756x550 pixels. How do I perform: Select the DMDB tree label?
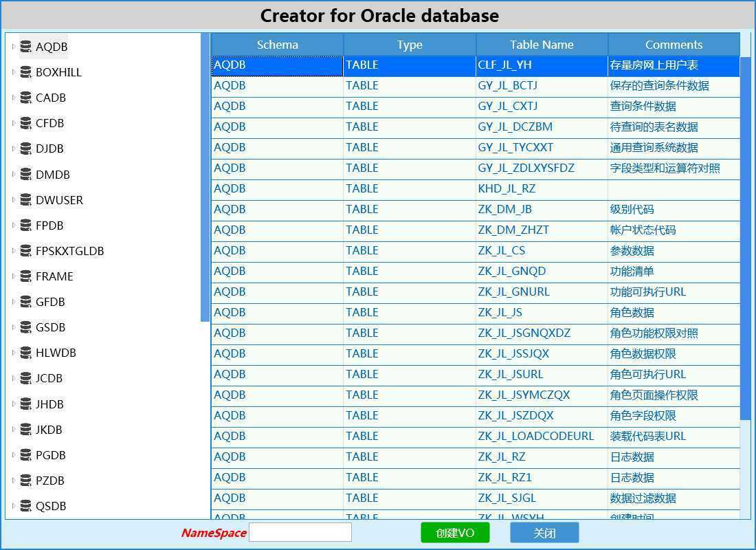click(x=52, y=175)
